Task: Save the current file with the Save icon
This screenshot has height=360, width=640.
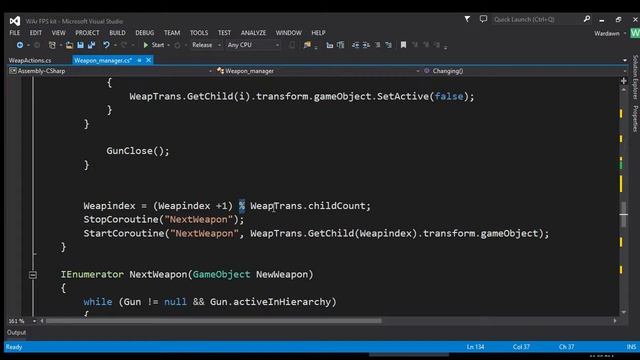Action: coord(80,45)
